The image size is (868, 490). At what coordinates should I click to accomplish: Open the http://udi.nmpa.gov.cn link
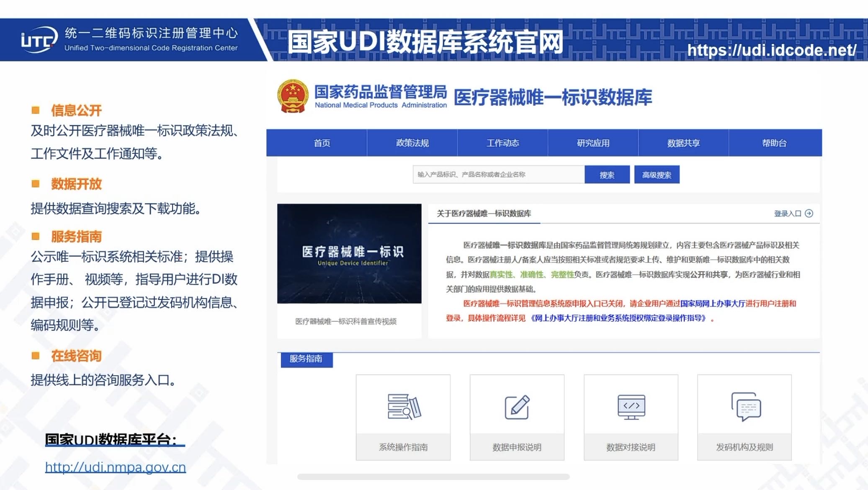click(116, 467)
